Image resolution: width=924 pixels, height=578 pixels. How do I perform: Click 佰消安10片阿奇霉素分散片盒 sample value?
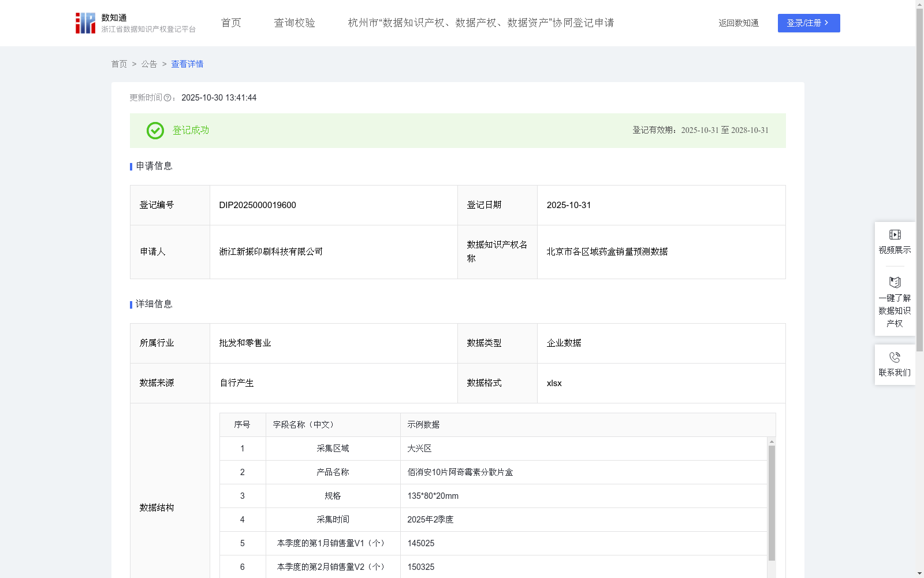click(460, 472)
